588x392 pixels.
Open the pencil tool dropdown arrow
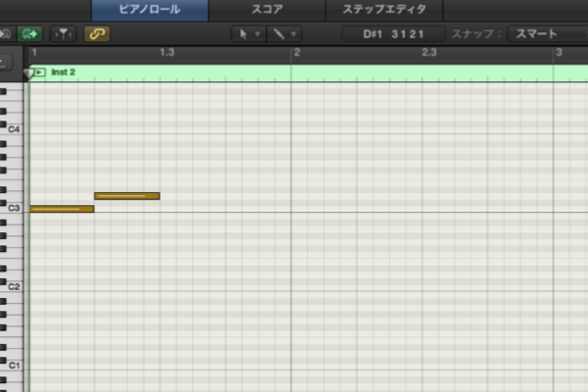pyautogui.click(x=294, y=34)
